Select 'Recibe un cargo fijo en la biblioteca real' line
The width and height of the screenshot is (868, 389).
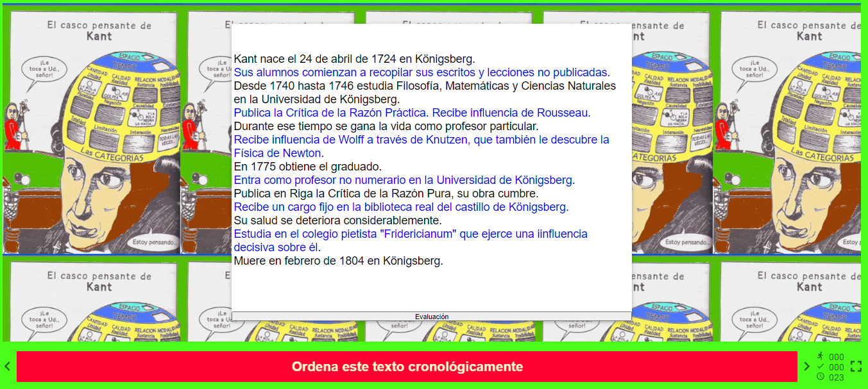pyautogui.click(x=401, y=207)
